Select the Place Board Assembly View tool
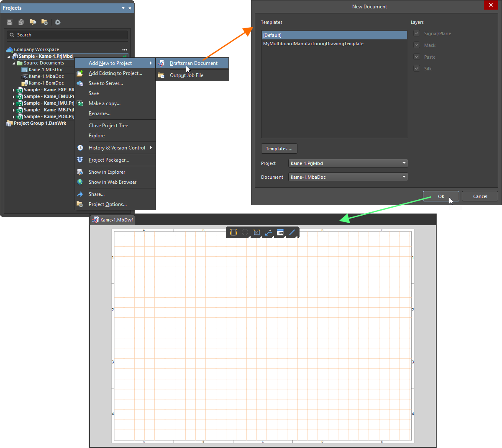 pyautogui.click(x=233, y=232)
